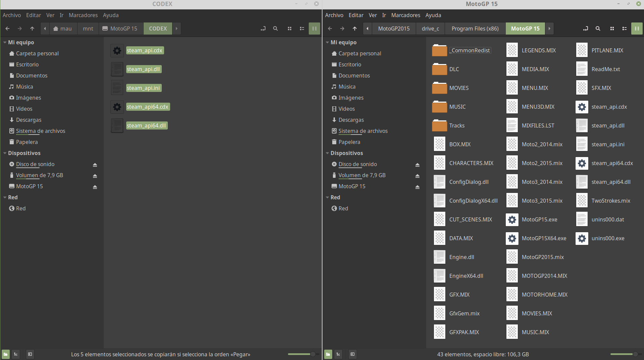644x360 pixels.
Task: Select MotoGP15.exe executable icon
Action: [512, 220]
